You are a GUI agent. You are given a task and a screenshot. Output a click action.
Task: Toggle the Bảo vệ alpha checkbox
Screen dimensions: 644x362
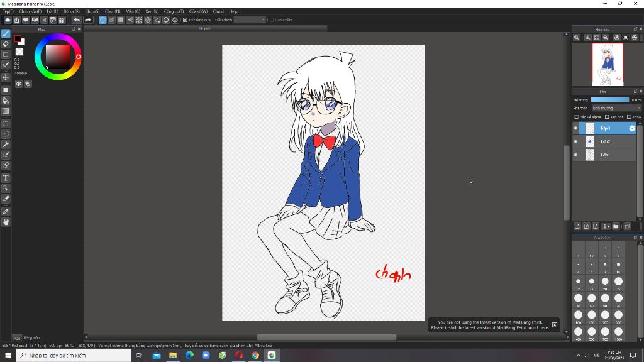click(x=576, y=117)
